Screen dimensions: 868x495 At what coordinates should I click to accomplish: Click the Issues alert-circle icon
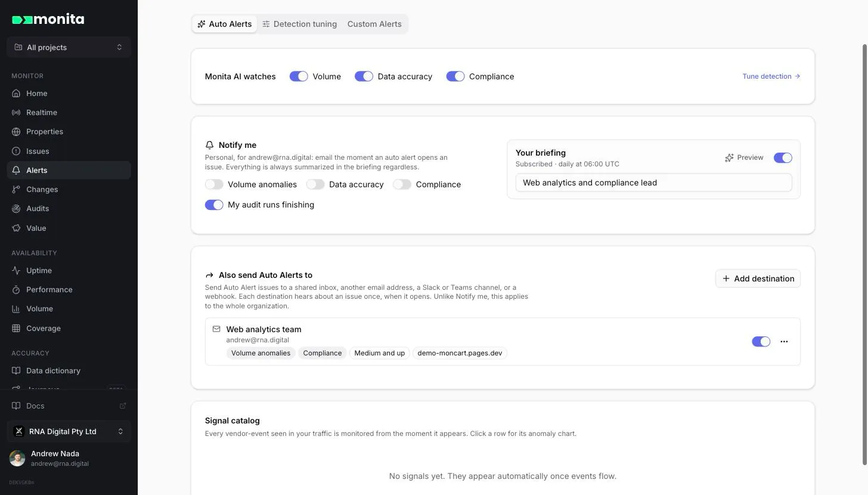(x=16, y=151)
